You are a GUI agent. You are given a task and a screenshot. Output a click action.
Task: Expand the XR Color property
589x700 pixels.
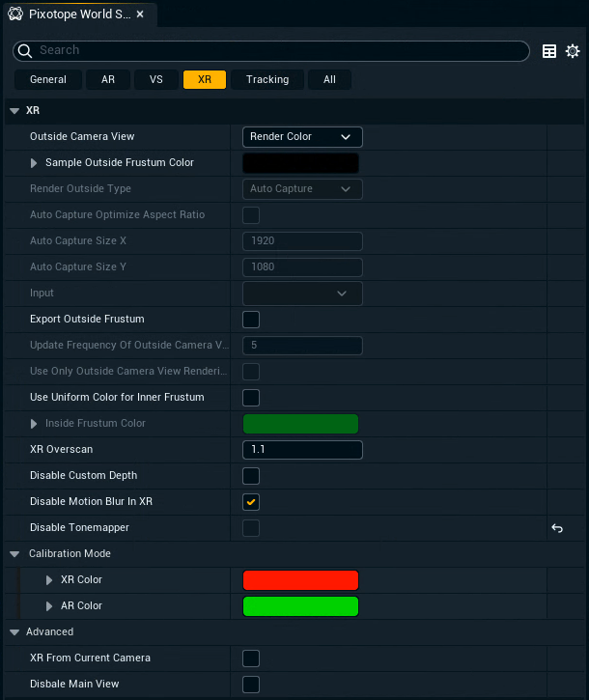click(x=50, y=580)
